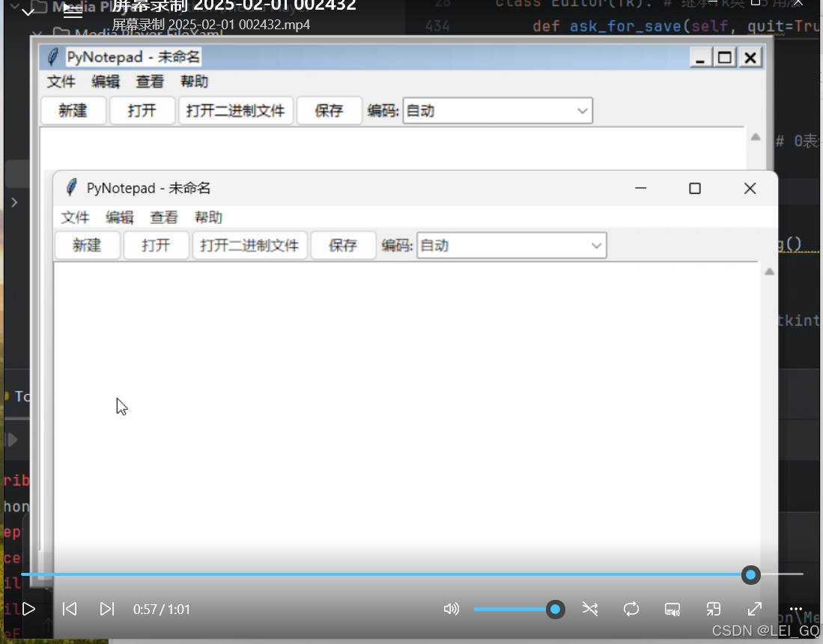This screenshot has width=823, height=644.
Task: Toggle repeat playback mode
Action: point(631,609)
